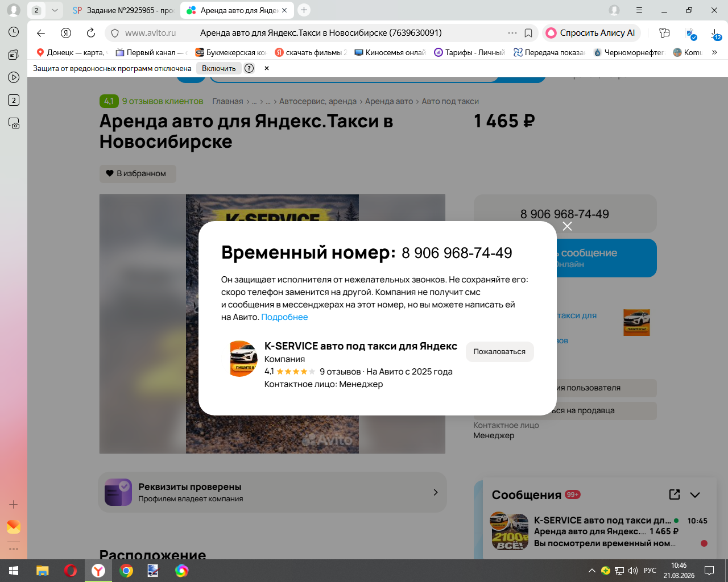Open the downloads icon with badge 12
The width and height of the screenshot is (728, 582).
[716, 34]
